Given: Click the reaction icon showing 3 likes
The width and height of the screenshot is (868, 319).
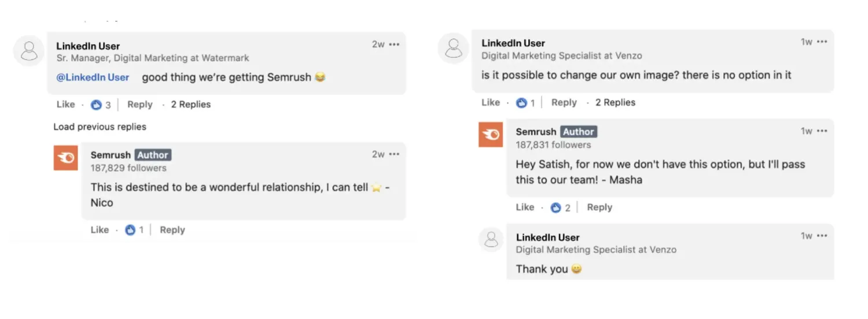Looking at the screenshot, I should (97, 105).
